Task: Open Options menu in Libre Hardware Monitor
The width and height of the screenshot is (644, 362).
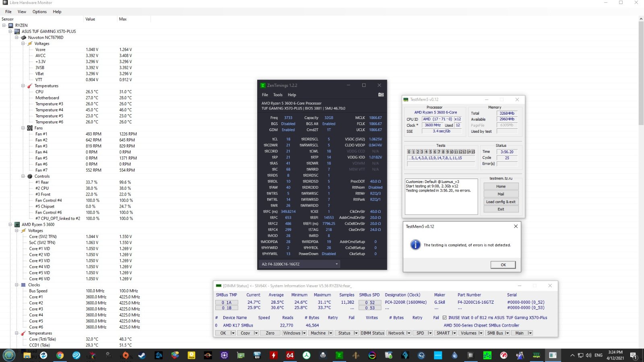Action: coord(39,12)
